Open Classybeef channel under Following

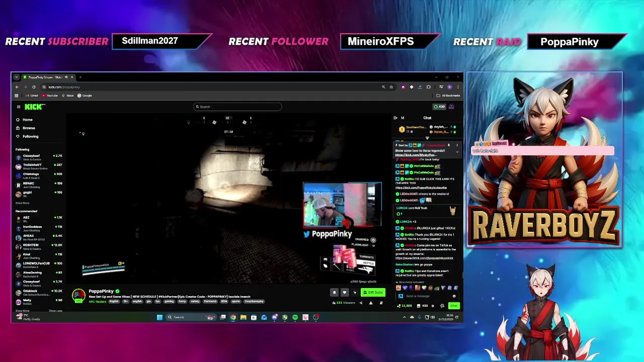pyautogui.click(x=39, y=157)
